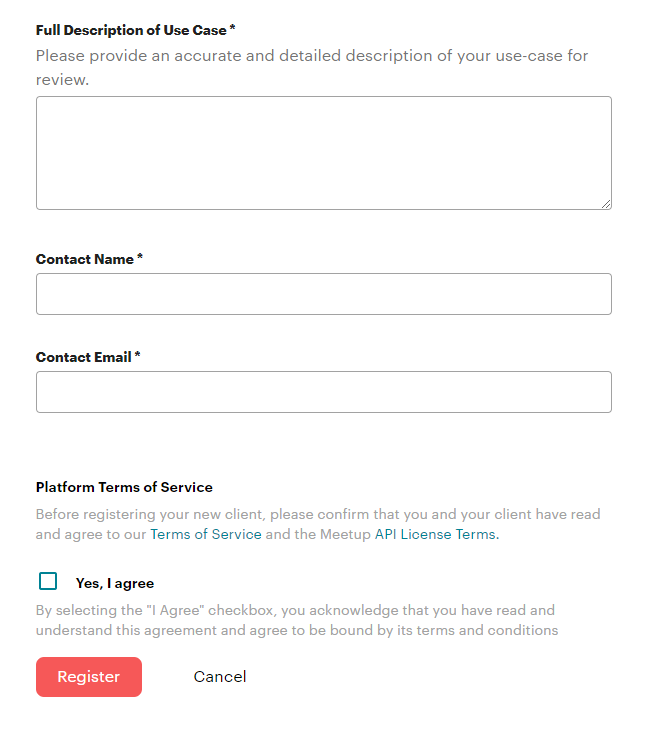
Task: Click the asterisk after Full Description label
Action: pos(233,30)
